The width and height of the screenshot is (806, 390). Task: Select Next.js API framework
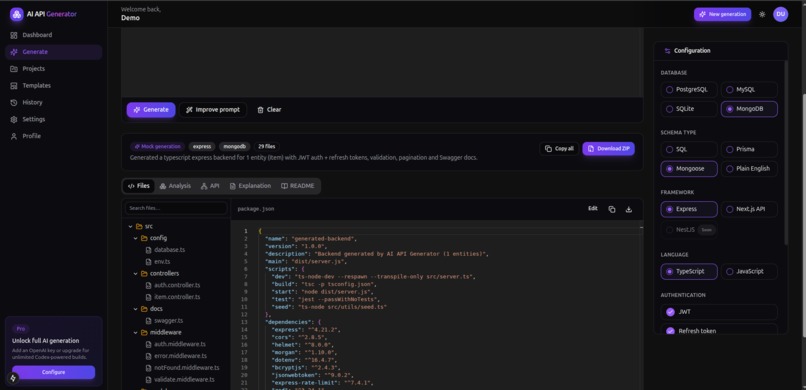point(749,209)
